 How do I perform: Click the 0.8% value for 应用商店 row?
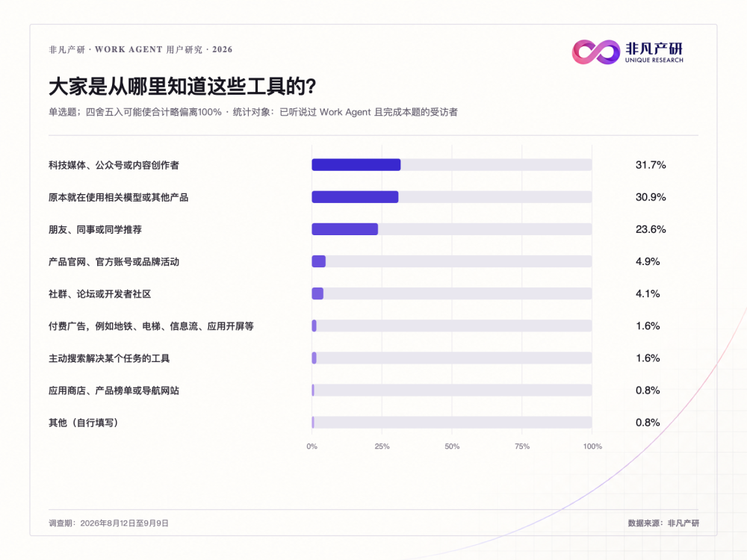648,390
